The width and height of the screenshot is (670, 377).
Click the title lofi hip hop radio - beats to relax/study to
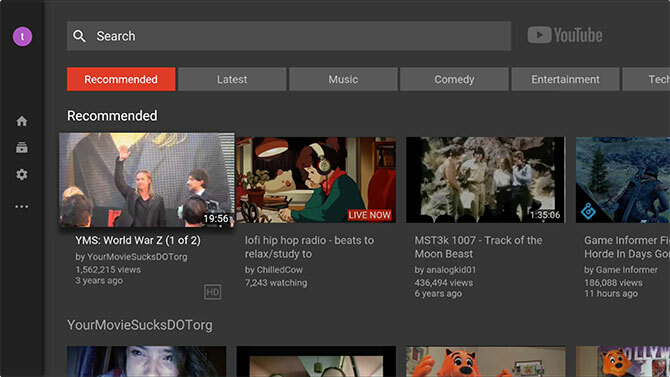coord(309,247)
